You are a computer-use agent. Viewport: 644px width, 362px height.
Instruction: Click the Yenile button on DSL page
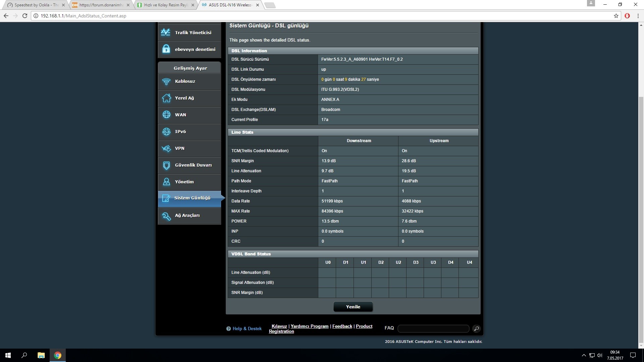[353, 307]
